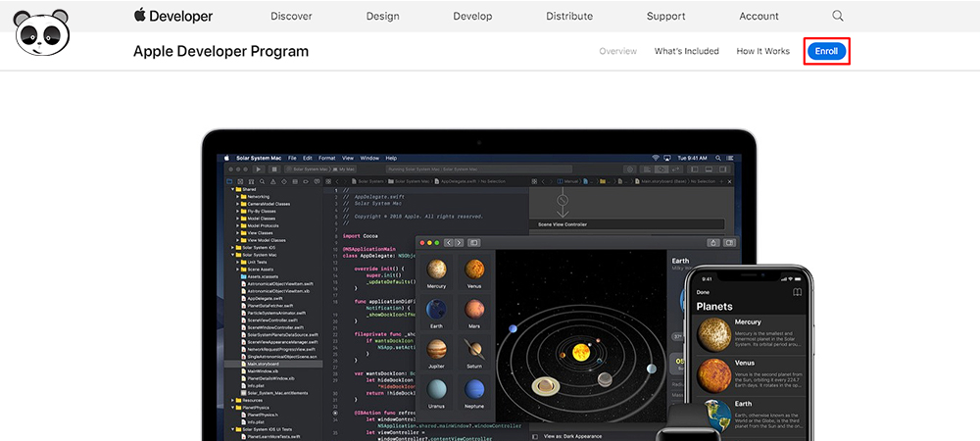The width and height of the screenshot is (980, 441).
Task: Select the Project navigator folder icon
Action: coord(229,181)
